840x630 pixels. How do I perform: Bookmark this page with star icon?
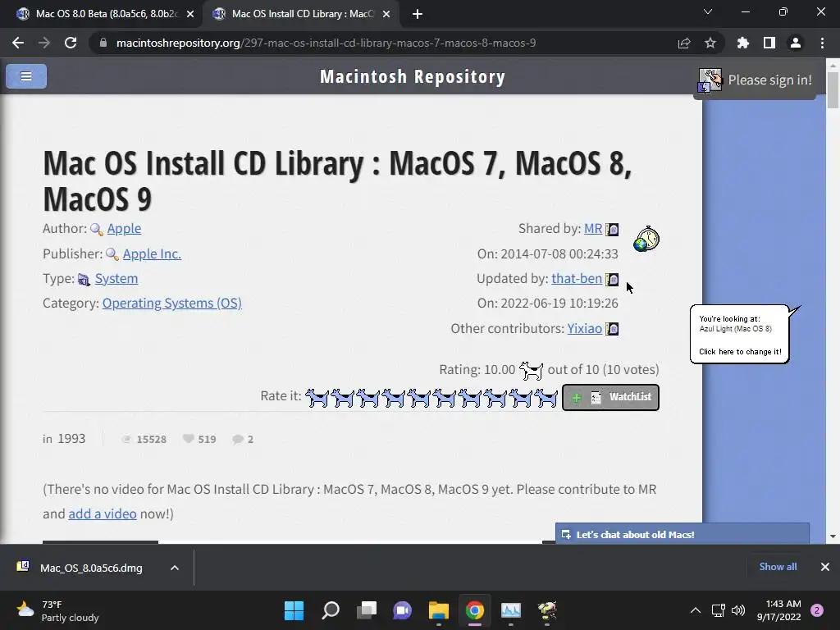(x=710, y=43)
